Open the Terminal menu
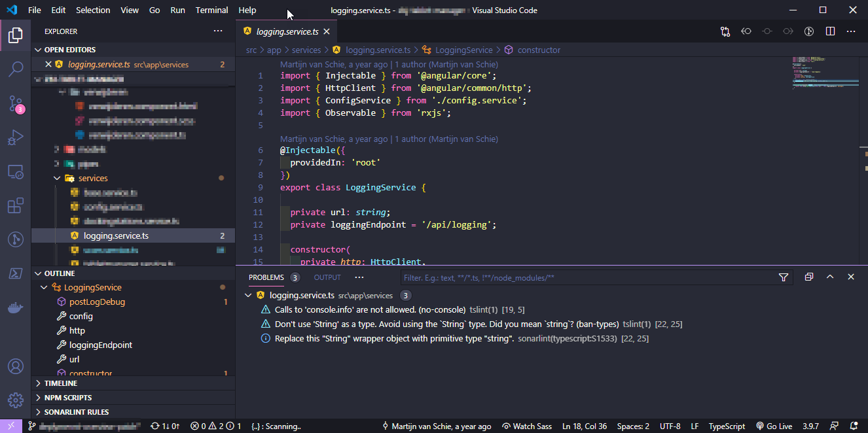Viewport: 868px width, 433px height. point(211,10)
